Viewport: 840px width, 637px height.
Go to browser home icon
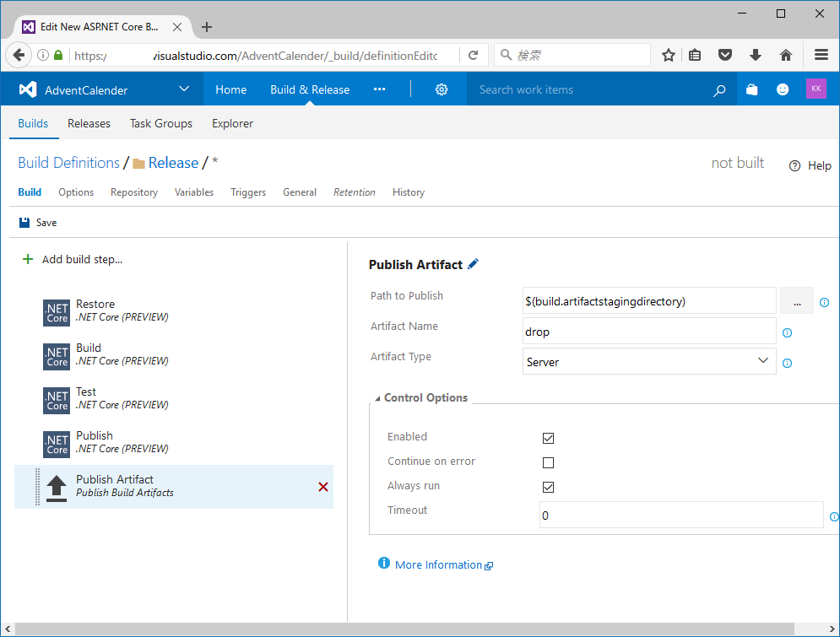[x=786, y=55]
